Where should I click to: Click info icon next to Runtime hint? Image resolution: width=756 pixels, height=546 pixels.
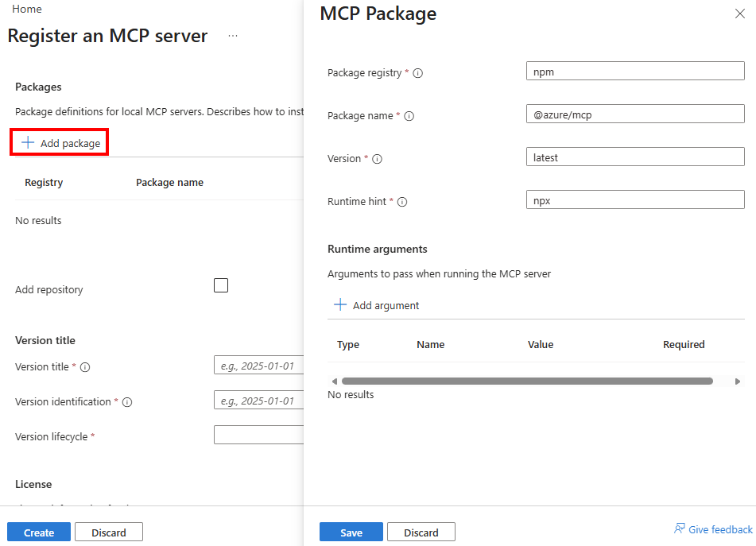point(402,202)
